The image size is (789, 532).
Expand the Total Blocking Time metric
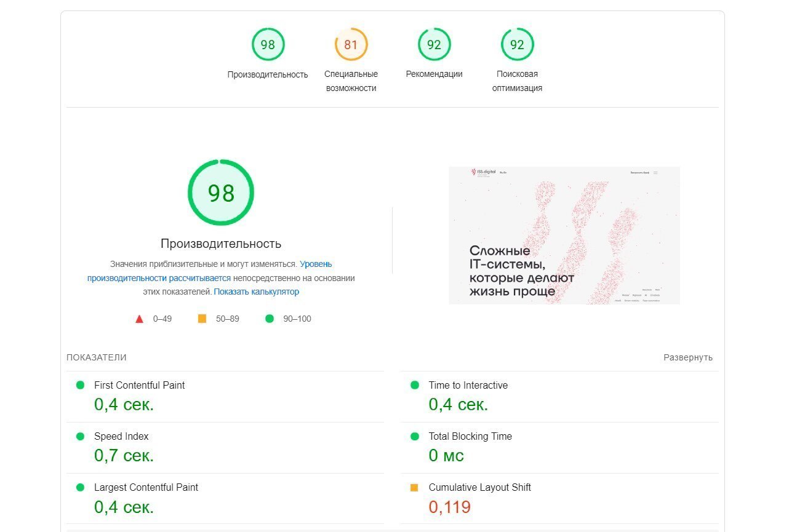click(x=470, y=437)
